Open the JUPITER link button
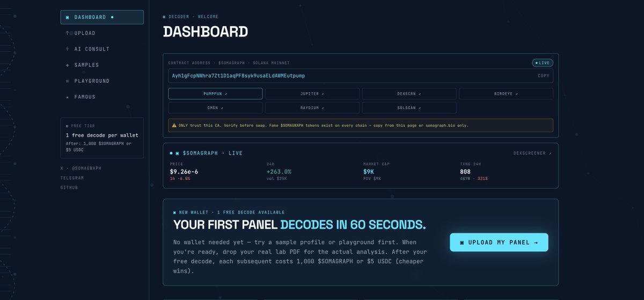The width and height of the screenshot is (644, 300). [x=312, y=94]
